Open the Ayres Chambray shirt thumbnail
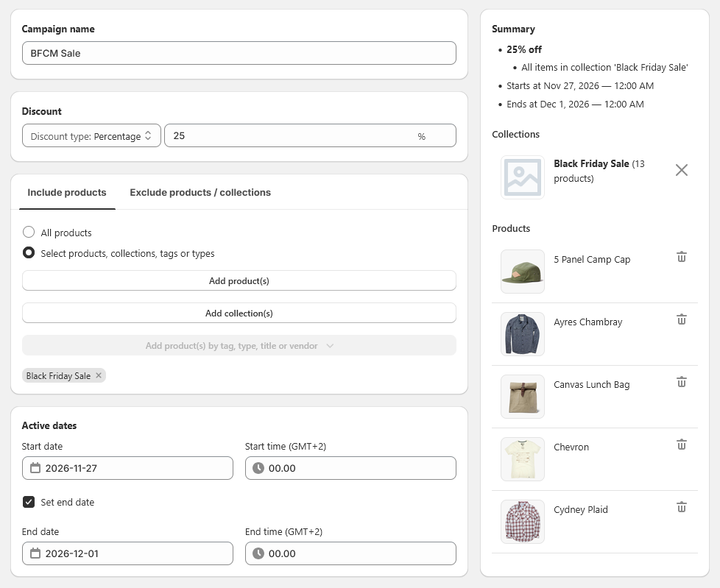Screen dimensions: 720x588 (523, 334)
